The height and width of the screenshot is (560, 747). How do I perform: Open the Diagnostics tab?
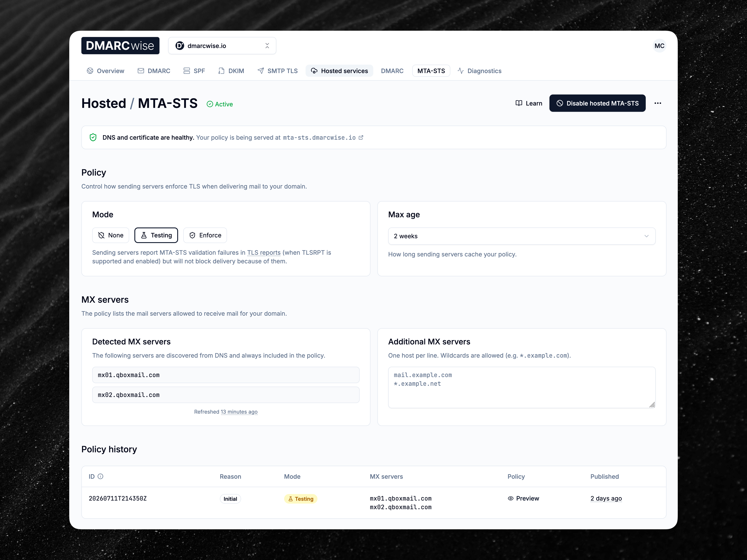[x=480, y=71]
